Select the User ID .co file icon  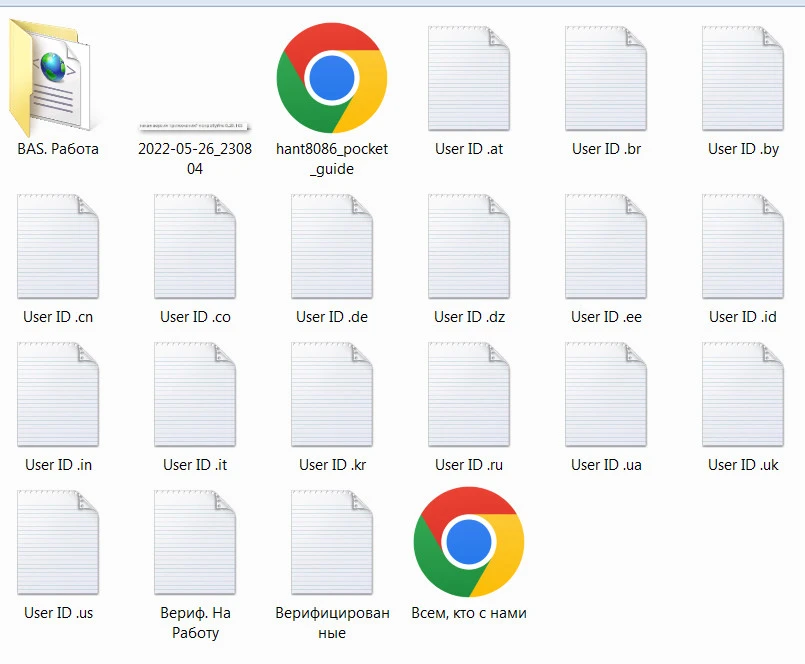195,246
